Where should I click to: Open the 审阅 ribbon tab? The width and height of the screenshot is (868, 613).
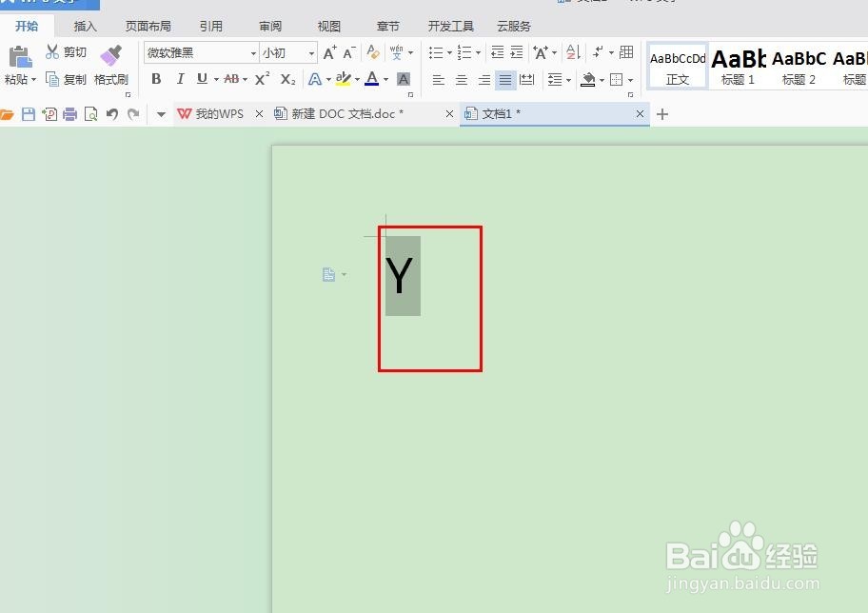coord(269,26)
